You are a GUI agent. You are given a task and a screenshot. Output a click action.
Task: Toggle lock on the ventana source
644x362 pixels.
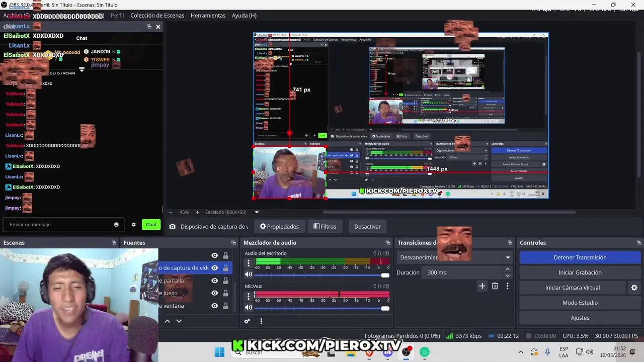(226, 306)
